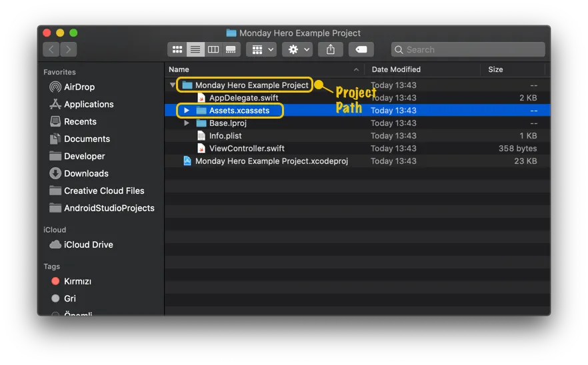The height and width of the screenshot is (365, 588).
Task: Open Documents in sidebar
Action: 80,139
